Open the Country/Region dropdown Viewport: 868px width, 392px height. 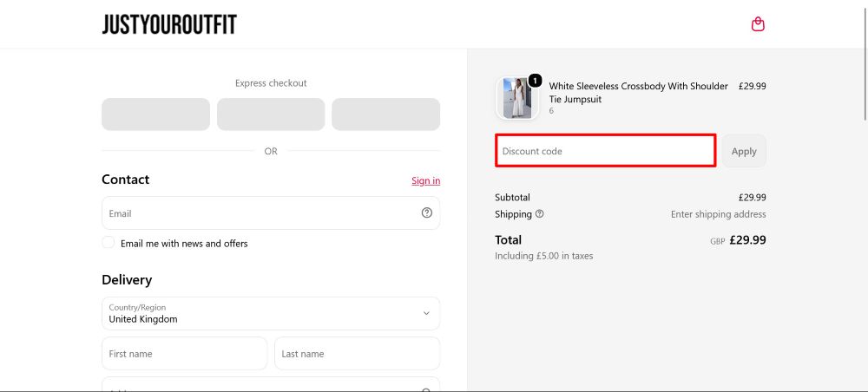coord(271,313)
